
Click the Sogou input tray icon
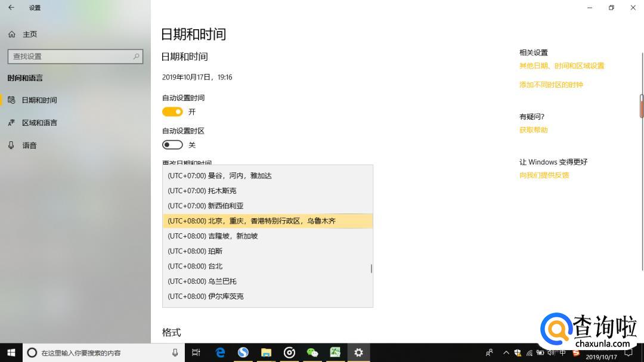point(576,353)
